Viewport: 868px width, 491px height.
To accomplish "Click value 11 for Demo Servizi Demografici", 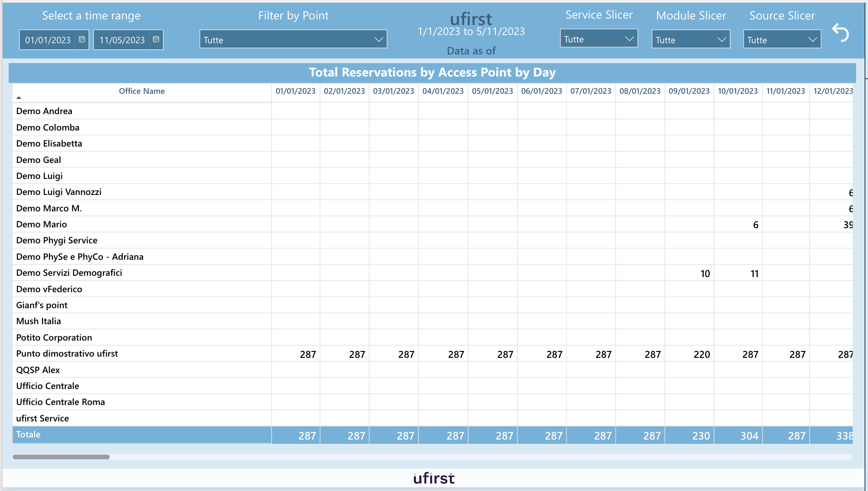I will coord(754,274).
